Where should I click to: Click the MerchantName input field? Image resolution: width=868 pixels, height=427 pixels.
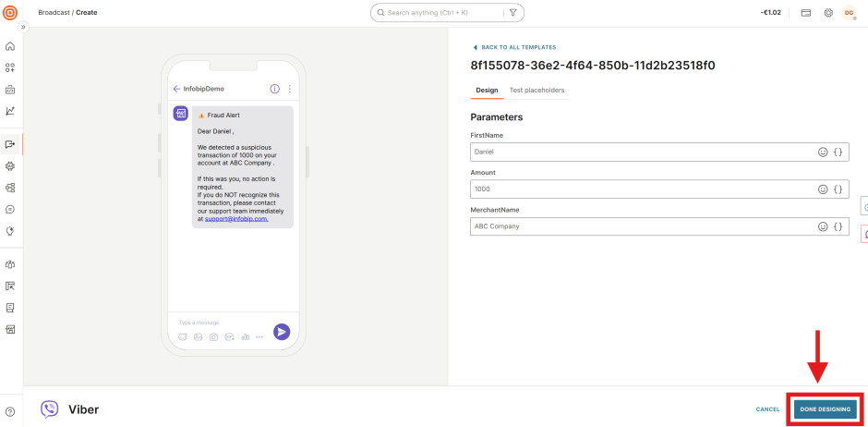pyautogui.click(x=659, y=226)
